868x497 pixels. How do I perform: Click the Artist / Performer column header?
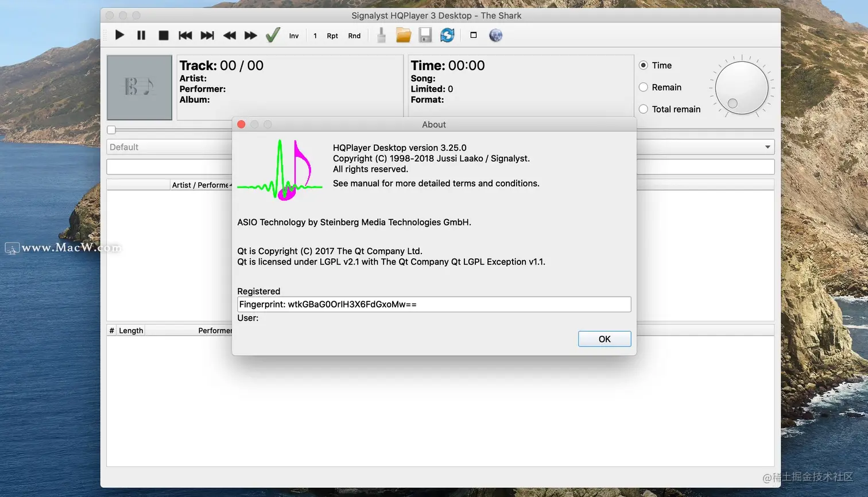201,185
